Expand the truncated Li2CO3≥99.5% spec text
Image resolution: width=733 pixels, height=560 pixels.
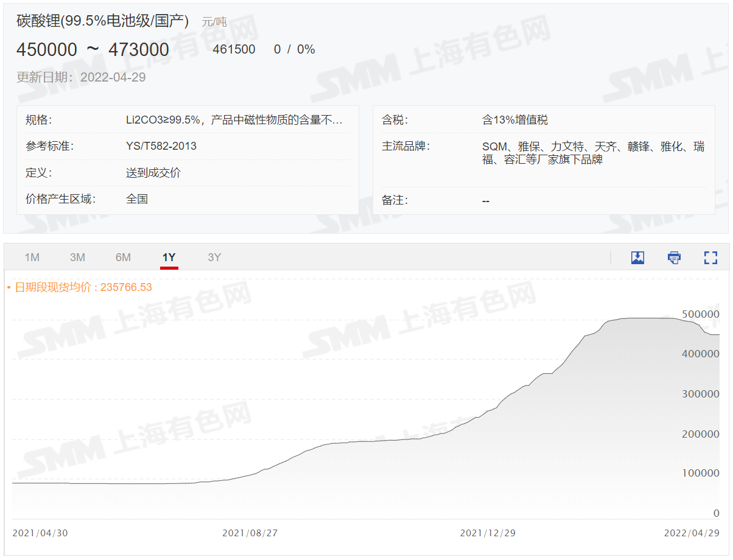[x=234, y=120]
